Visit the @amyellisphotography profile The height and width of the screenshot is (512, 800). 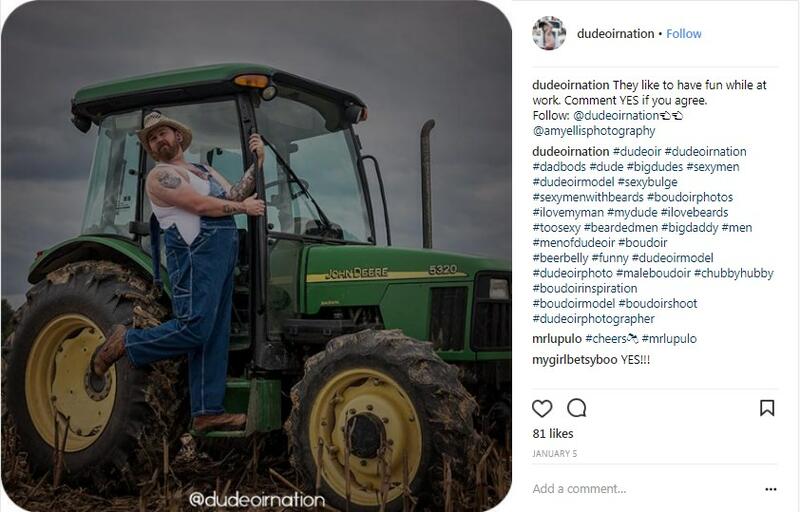(594, 131)
